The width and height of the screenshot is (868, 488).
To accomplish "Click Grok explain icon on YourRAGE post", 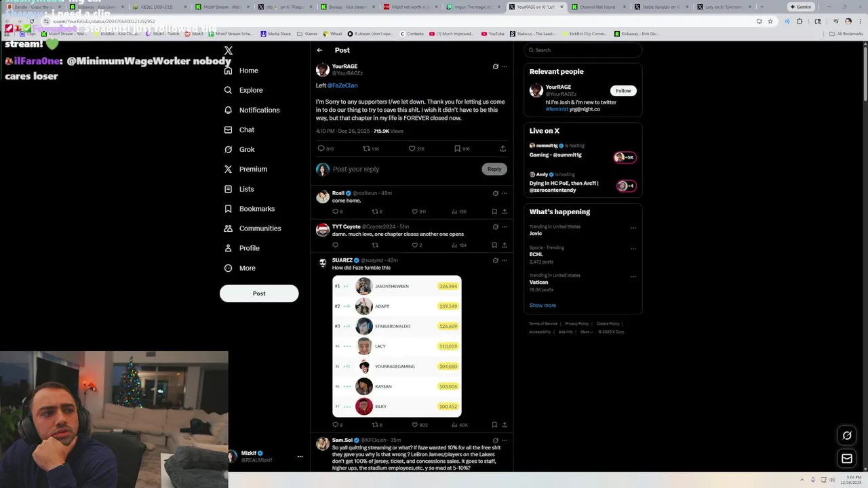I will pyautogui.click(x=495, y=66).
